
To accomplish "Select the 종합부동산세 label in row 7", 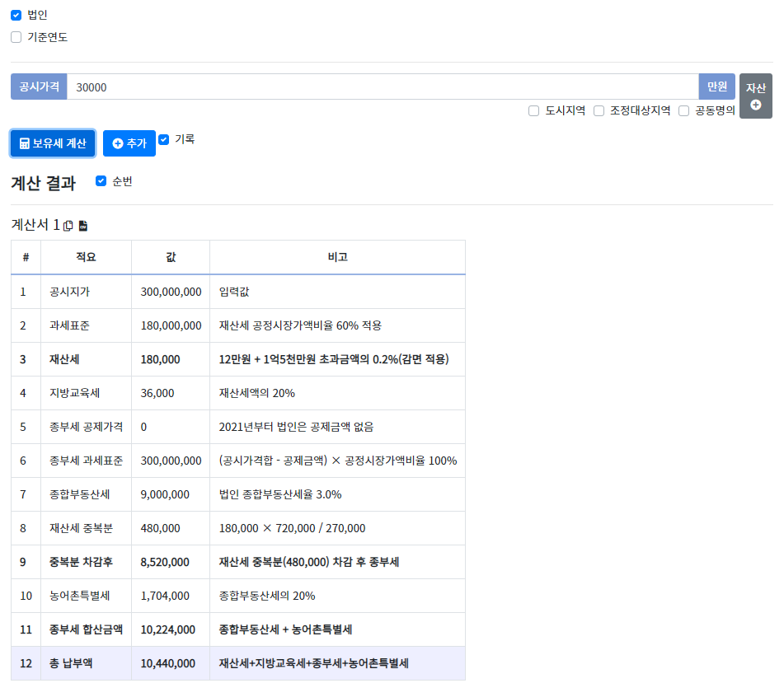I will (x=79, y=494).
